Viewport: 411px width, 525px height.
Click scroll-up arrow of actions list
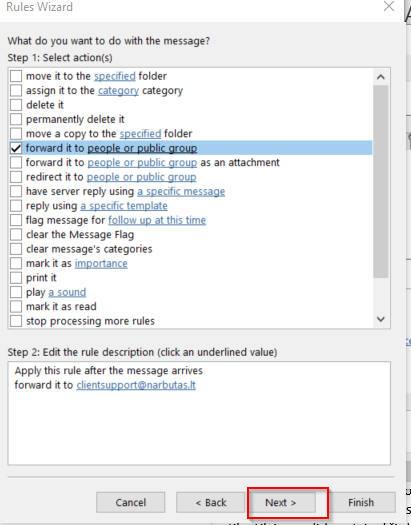pos(381,77)
